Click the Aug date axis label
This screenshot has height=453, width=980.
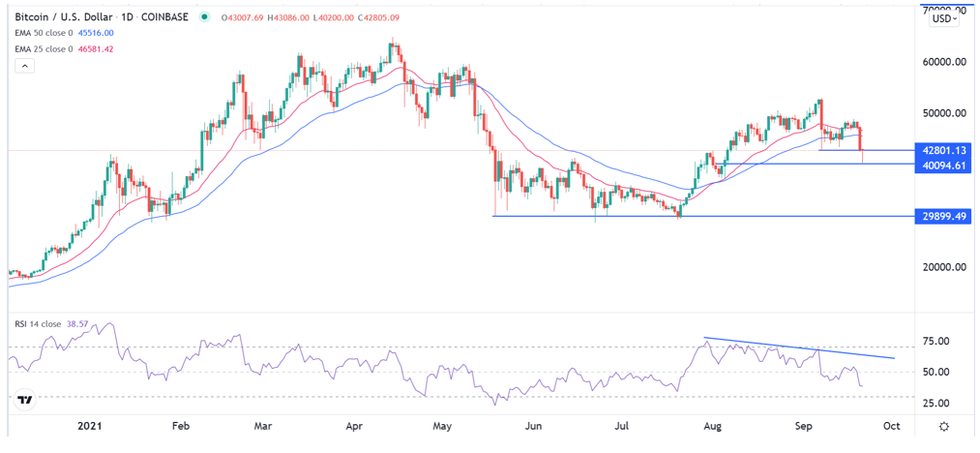tap(712, 427)
